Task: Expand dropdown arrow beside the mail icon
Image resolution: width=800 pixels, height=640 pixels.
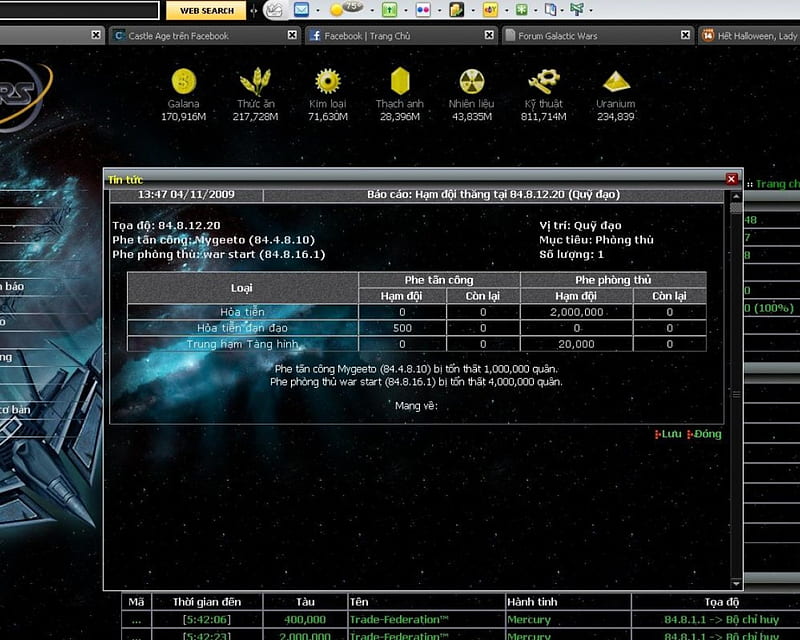Action: pyautogui.click(x=318, y=10)
